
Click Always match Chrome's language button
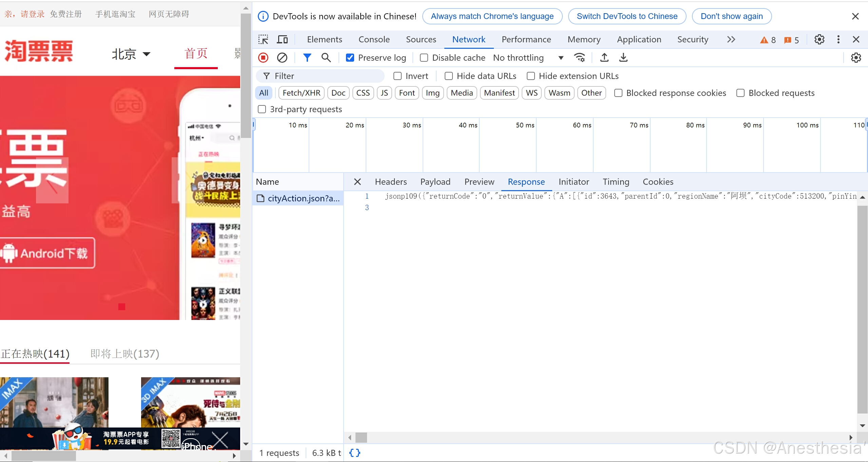click(x=492, y=16)
